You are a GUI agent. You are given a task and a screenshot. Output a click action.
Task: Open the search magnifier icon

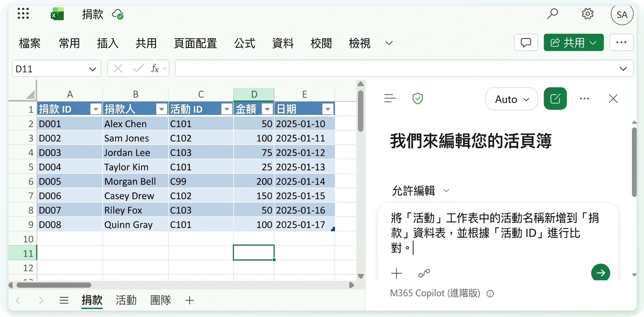(x=552, y=14)
